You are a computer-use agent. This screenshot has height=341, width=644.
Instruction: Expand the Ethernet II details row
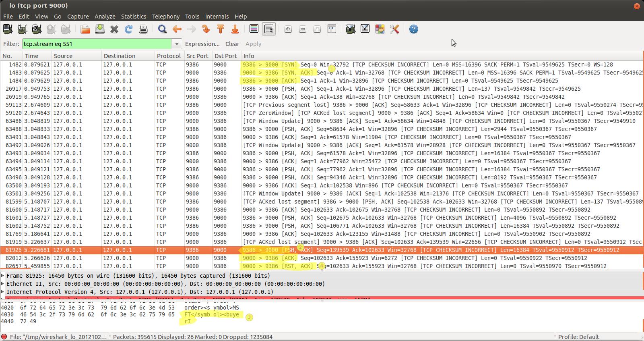click(3, 284)
